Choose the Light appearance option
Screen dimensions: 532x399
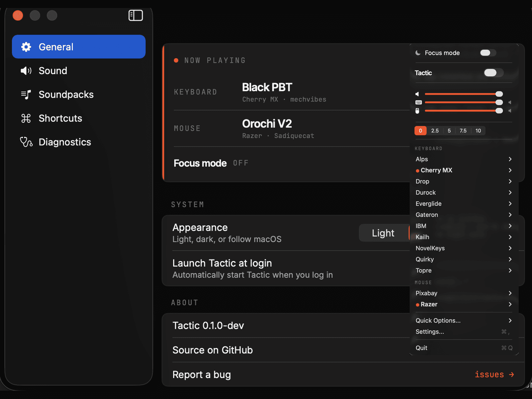coord(383,233)
